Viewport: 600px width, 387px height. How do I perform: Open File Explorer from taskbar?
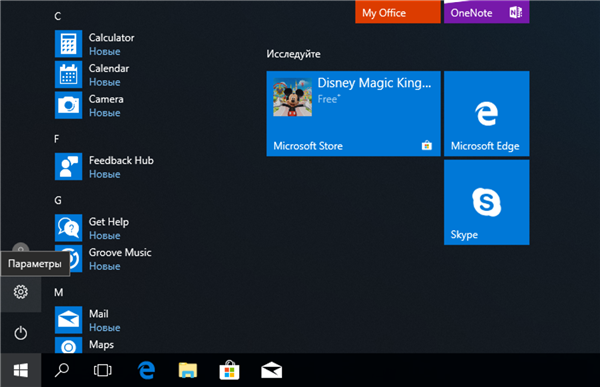pos(188,370)
